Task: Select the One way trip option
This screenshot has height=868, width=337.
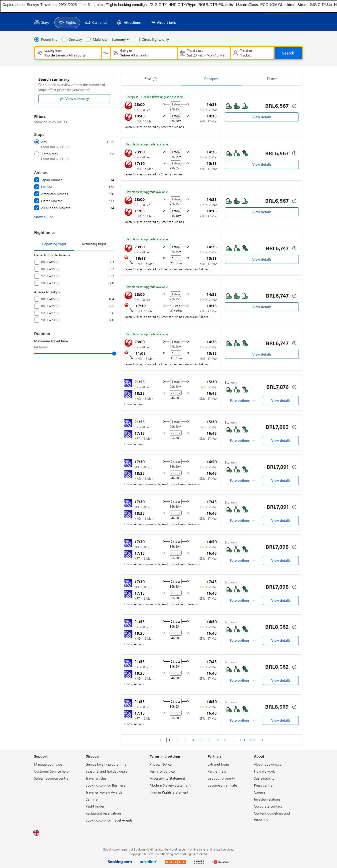Action: coord(64,39)
